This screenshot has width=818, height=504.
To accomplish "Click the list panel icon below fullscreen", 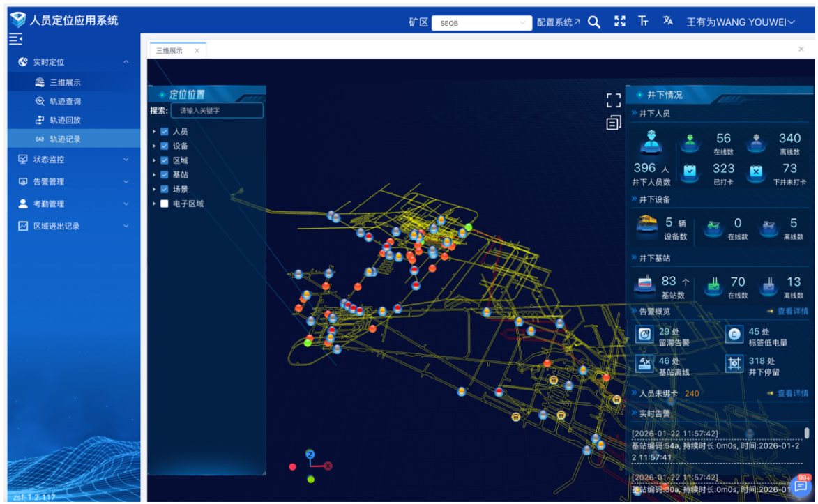I will pyautogui.click(x=614, y=123).
